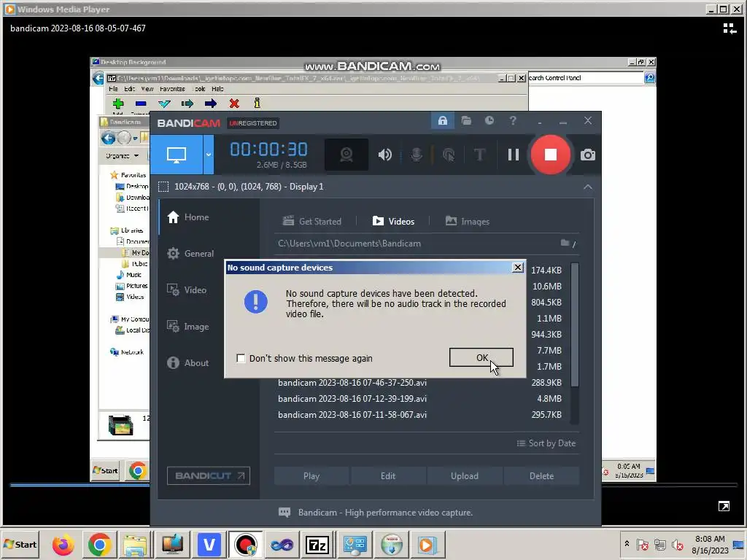The height and width of the screenshot is (560, 747).
Task: Click the red Delete X icon
Action: [234, 104]
